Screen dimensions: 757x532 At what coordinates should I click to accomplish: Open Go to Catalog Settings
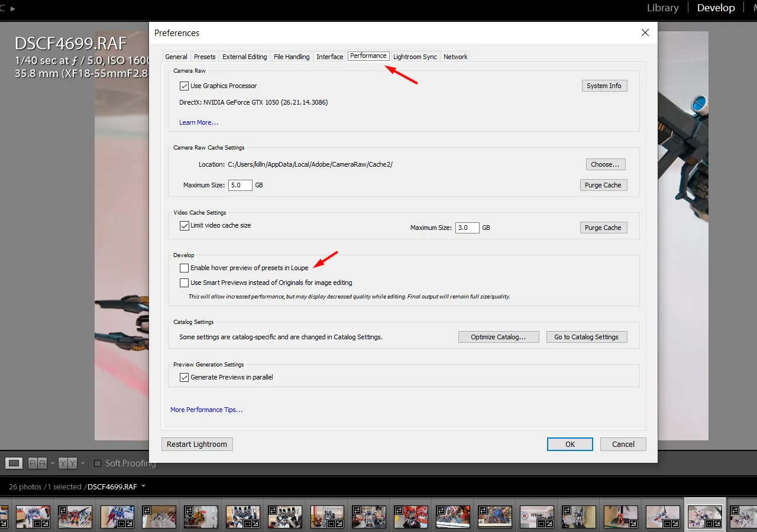click(586, 337)
